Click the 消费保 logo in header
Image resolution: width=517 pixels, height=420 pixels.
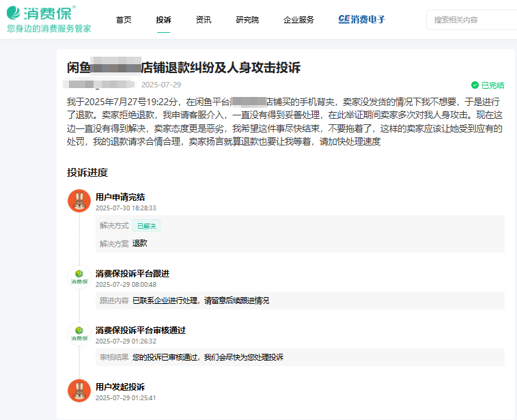[x=41, y=13]
